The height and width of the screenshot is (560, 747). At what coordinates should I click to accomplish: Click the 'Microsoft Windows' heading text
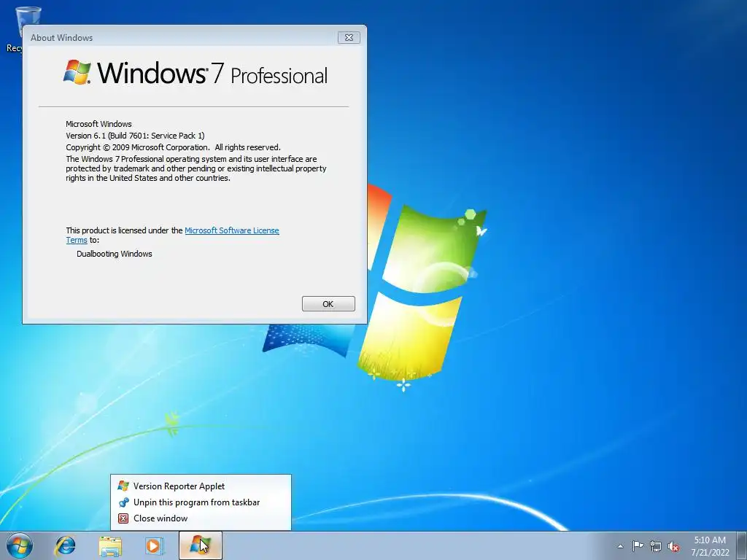tap(98, 124)
